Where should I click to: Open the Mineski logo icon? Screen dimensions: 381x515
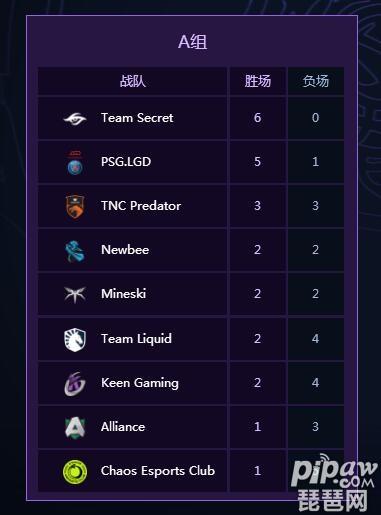tap(75, 295)
